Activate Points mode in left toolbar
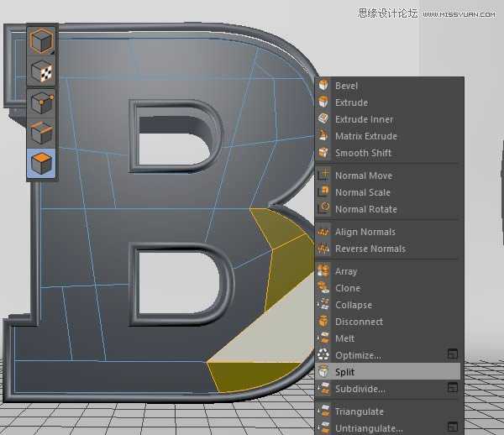Viewport: 504px width, 435px height. [42, 103]
